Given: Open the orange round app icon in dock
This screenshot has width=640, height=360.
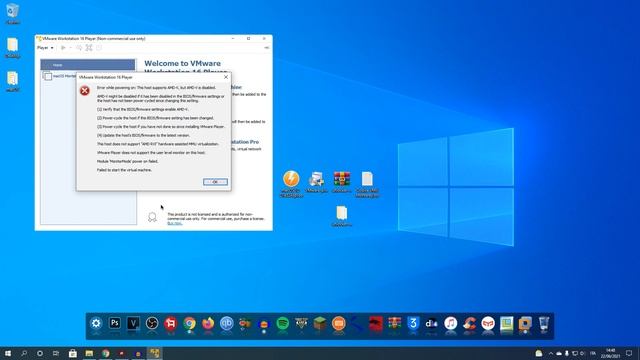Looking at the screenshot, I should click(338, 323).
